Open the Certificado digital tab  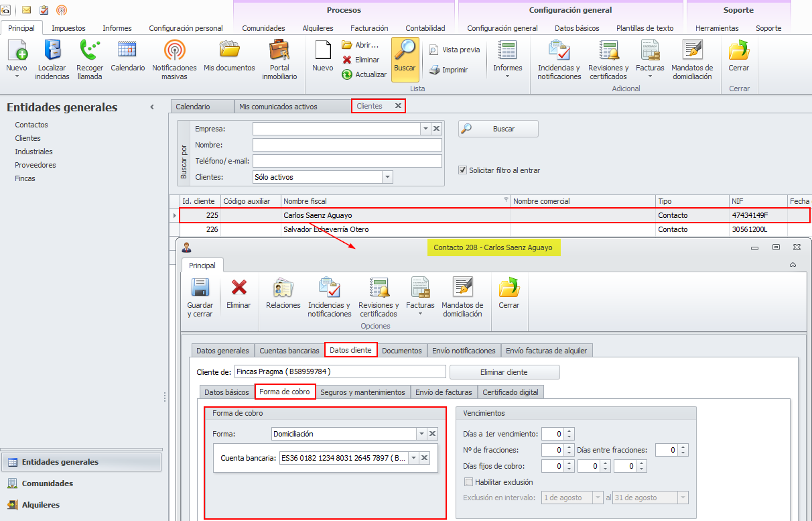click(511, 392)
